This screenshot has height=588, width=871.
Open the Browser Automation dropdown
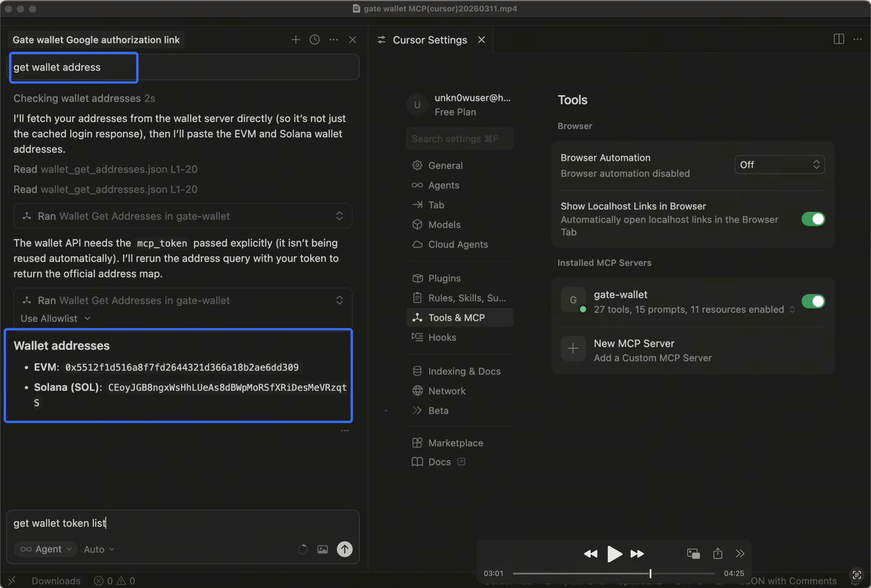click(x=779, y=165)
